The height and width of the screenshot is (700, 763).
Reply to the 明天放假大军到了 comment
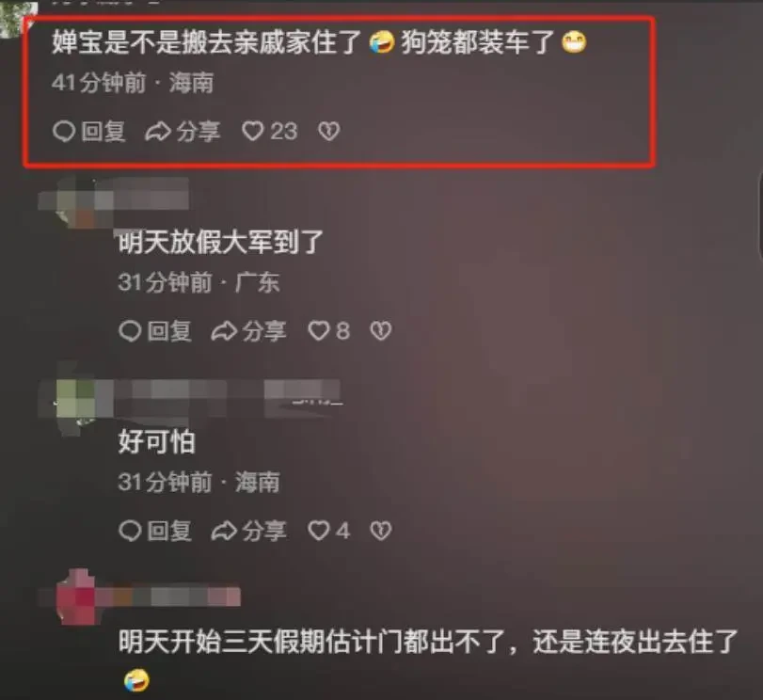(130, 331)
